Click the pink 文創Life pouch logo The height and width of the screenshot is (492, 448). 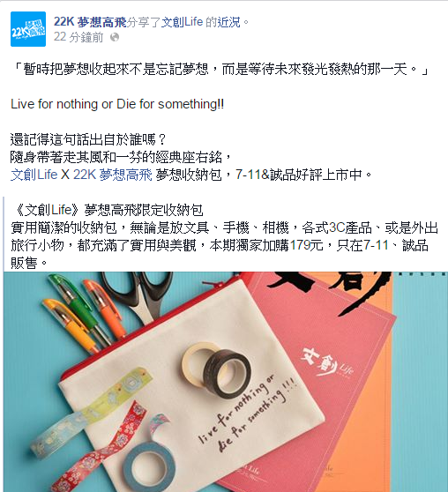click(x=326, y=362)
